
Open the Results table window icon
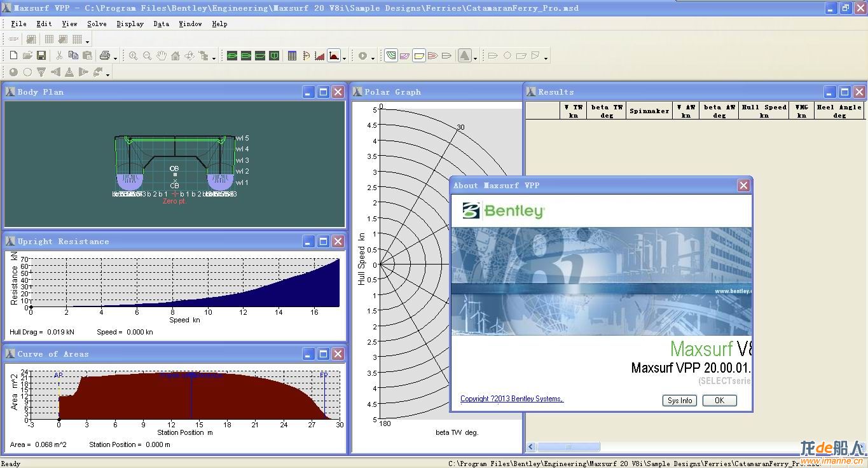click(x=292, y=56)
